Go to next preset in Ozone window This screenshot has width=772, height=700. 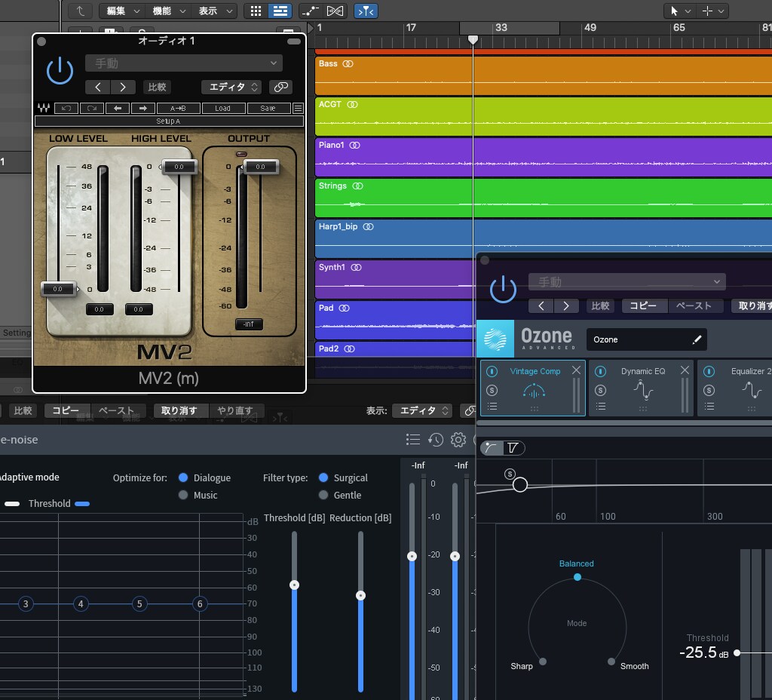pos(565,306)
